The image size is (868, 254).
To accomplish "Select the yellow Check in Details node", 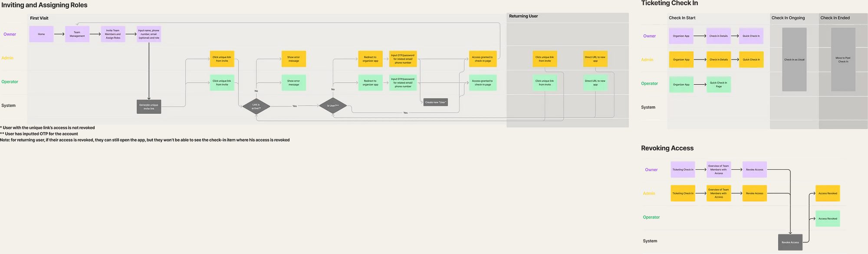I will (719, 59).
